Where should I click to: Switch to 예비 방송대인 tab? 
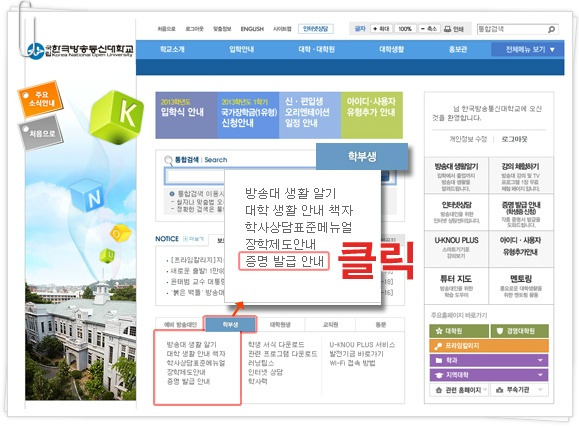(180, 325)
